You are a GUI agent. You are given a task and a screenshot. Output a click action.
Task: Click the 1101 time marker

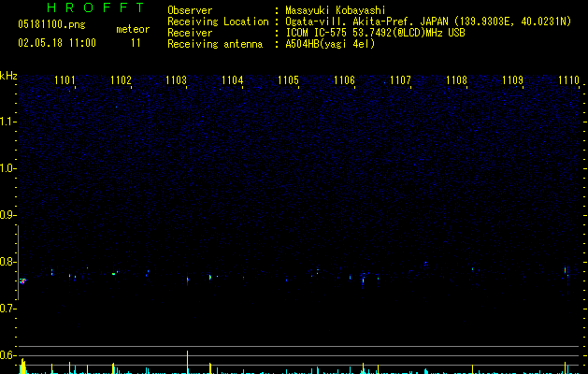(65, 80)
